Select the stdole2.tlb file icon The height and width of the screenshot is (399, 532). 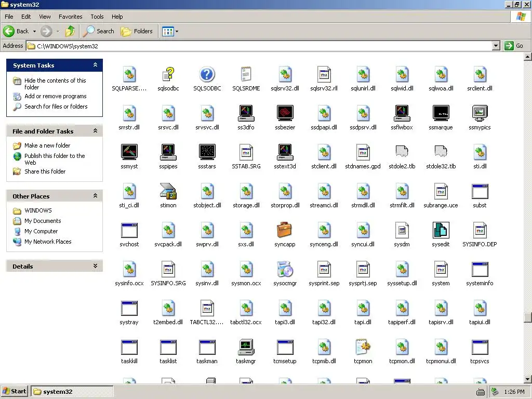tap(402, 151)
